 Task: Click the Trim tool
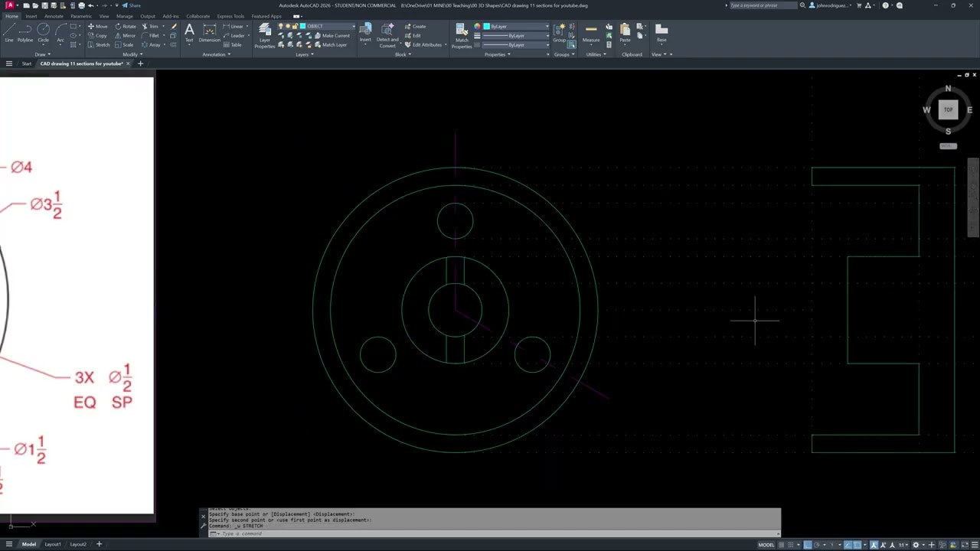(x=150, y=26)
